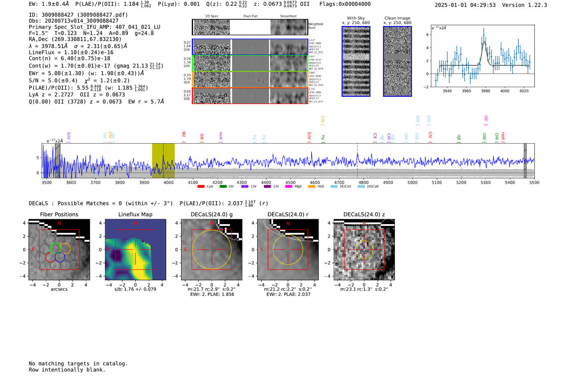576x392 pixels.
Task: Click the 's/b: 1.76 +/- 0.079' label
Action: pyautogui.click(x=135, y=289)
